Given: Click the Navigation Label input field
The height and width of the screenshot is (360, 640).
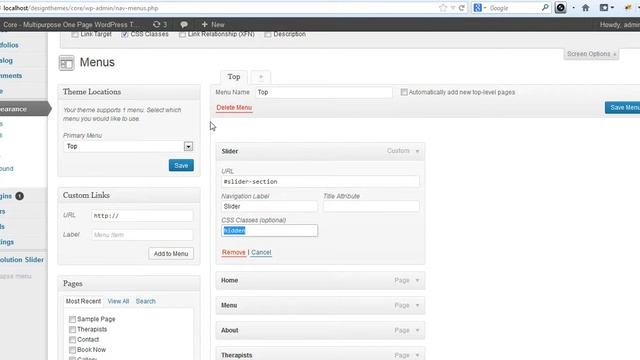Looking at the screenshot, I should 269,207.
